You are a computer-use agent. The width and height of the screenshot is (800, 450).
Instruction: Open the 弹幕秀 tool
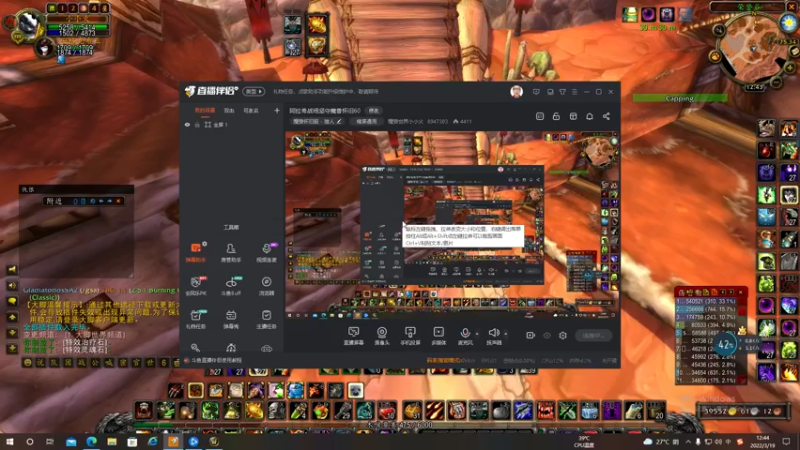click(x=231, y=319)
